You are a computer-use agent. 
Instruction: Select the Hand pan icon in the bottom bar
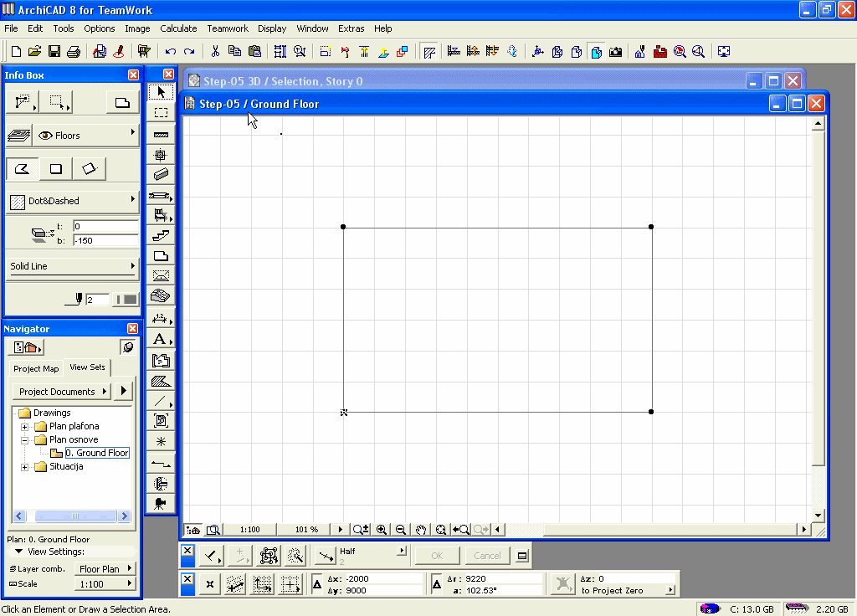(x=421, y=530)
